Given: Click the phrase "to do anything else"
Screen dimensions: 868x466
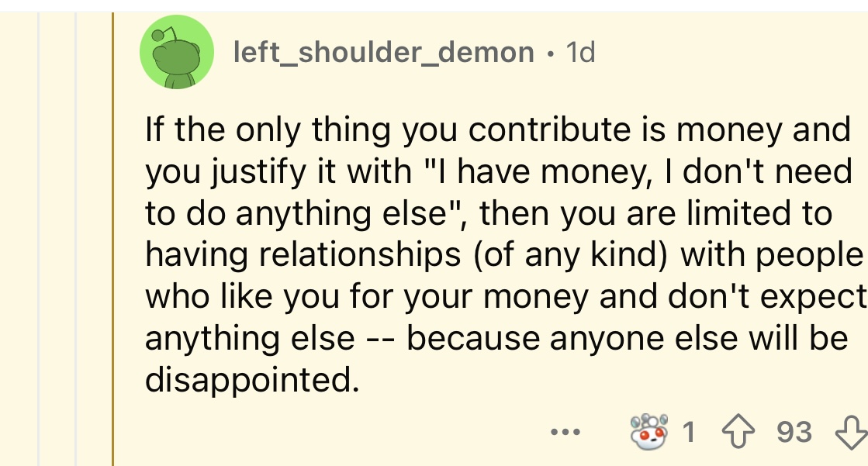Looking at the screenshot, I should 296,213.
